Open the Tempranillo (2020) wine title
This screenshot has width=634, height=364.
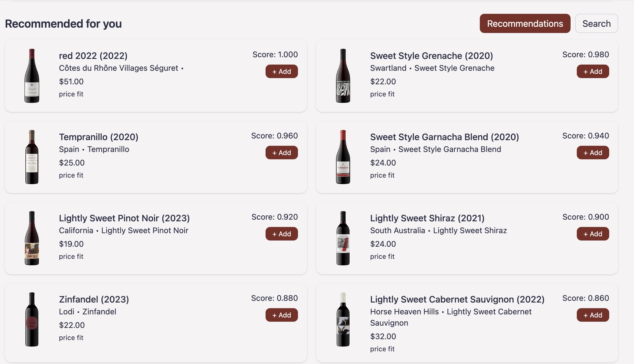point(98,137)
